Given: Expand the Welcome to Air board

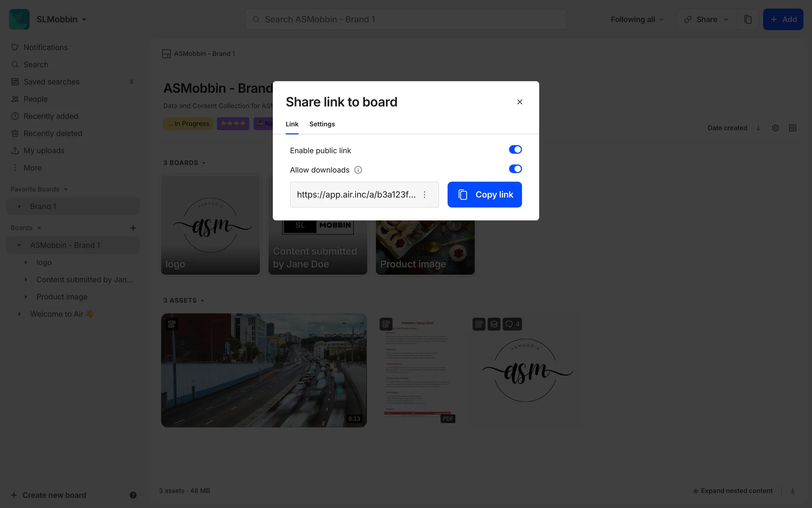Looking at the screenshot, I should (x=19, y=314).
